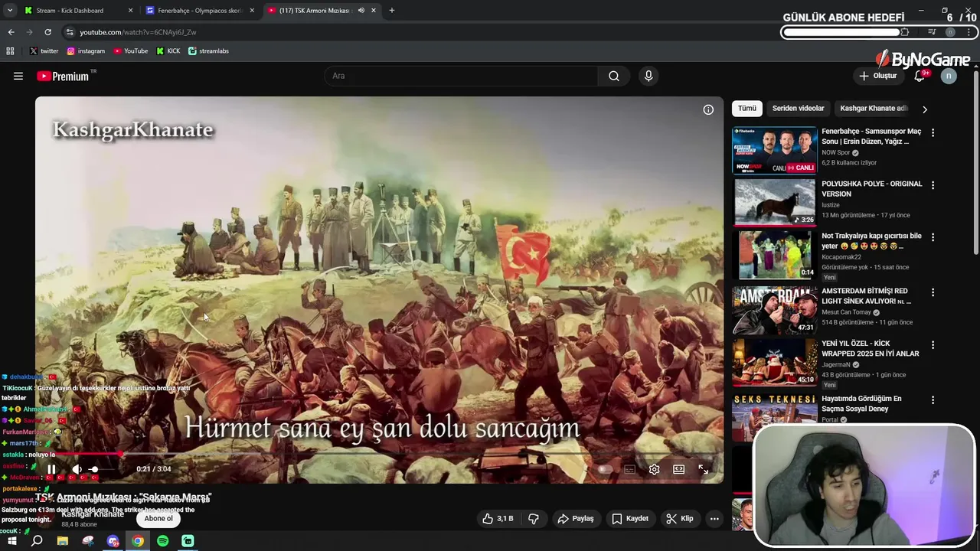
Task: Open the NOW Spor channel name
Action: (836, 152)
